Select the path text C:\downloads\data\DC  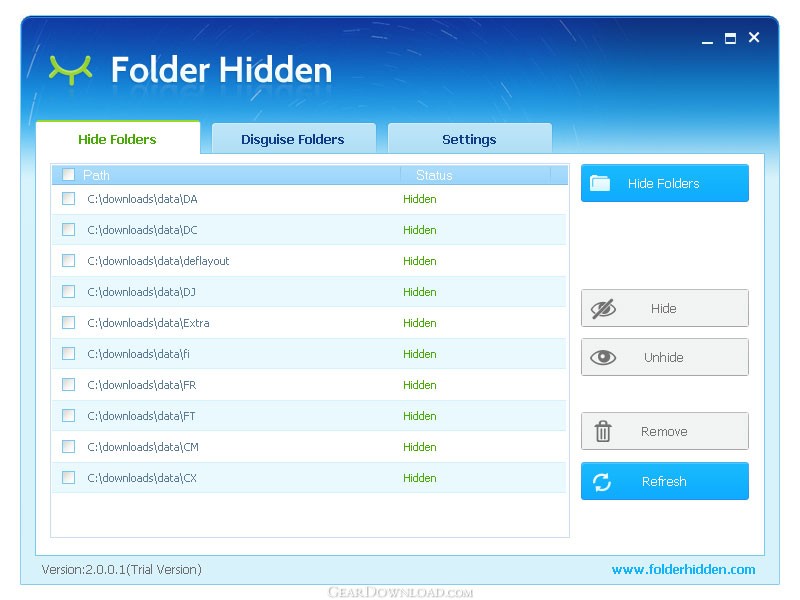coord(142,230)
